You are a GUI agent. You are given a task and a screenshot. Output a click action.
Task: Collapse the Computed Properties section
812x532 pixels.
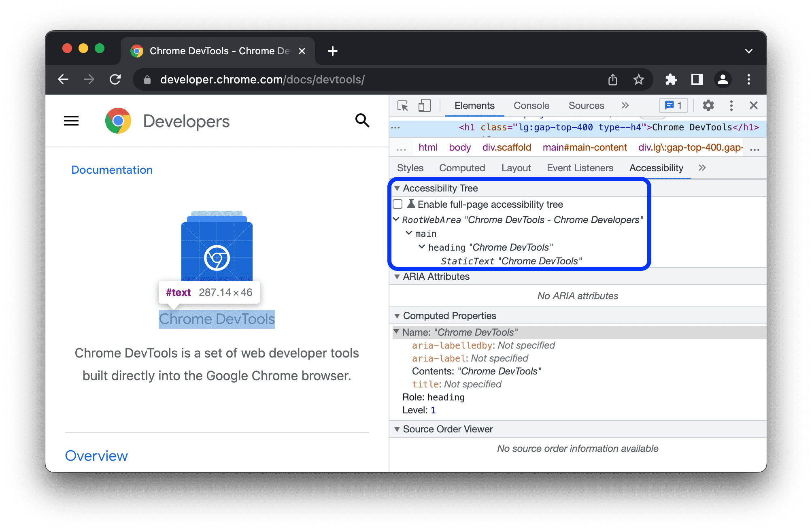[x=397, y=315]
